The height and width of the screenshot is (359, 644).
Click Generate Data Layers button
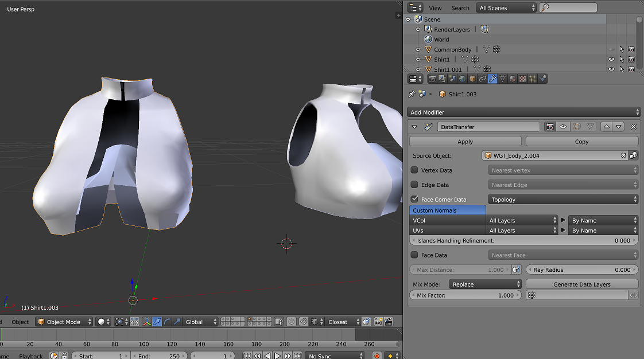pos(582,284)
